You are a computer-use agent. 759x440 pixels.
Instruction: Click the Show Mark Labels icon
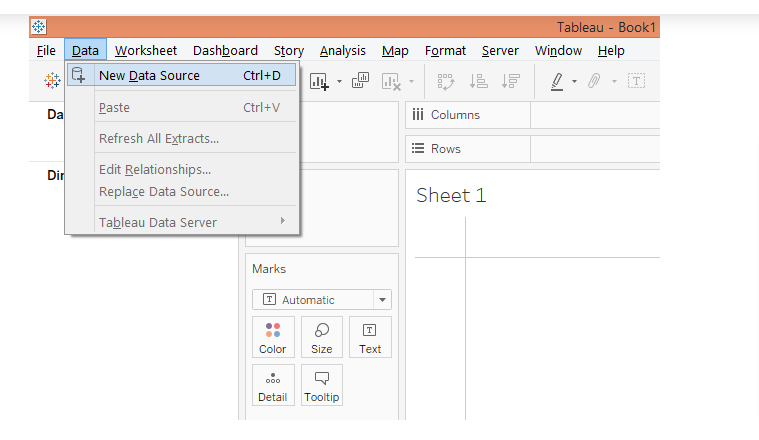point(637,81)
